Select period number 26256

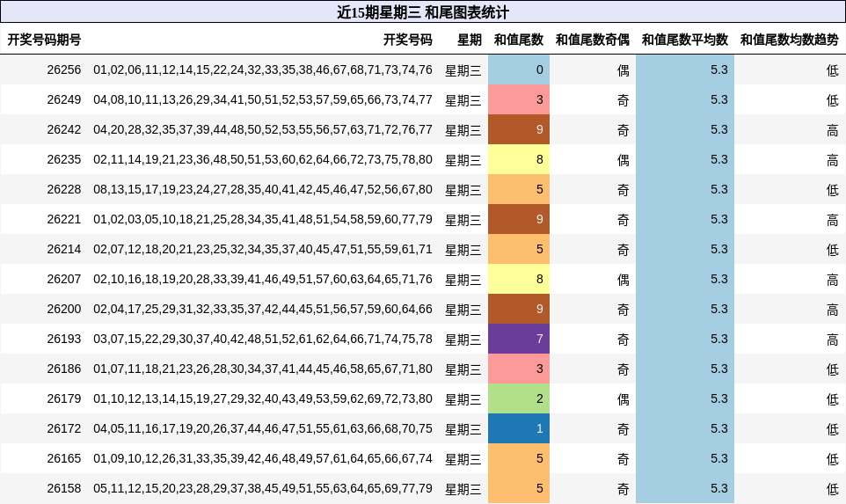pos(63,70)
